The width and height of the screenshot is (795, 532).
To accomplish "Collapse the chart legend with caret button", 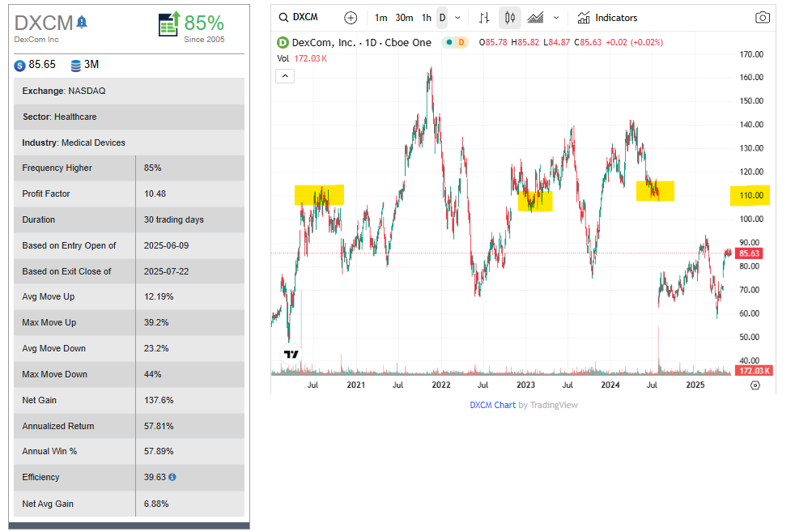I will (285, 76).
